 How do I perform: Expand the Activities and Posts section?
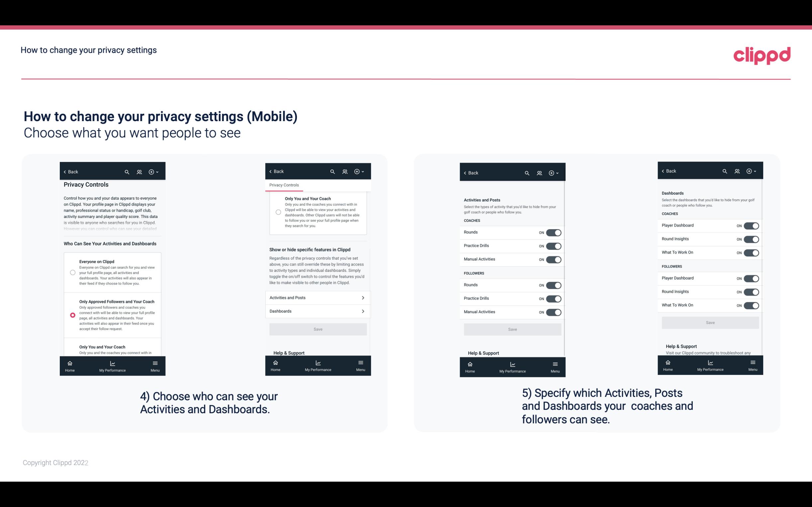click(x=317, y=297)
